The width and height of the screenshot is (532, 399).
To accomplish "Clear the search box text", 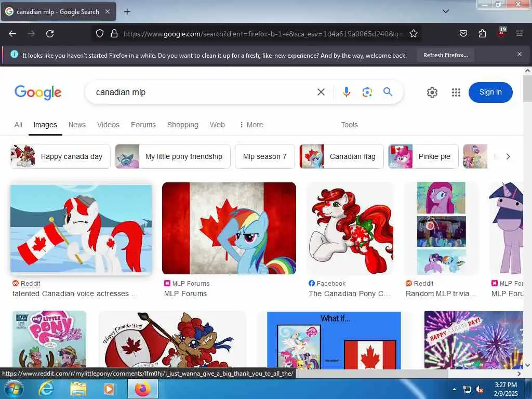I will click(x=321, y=92).
